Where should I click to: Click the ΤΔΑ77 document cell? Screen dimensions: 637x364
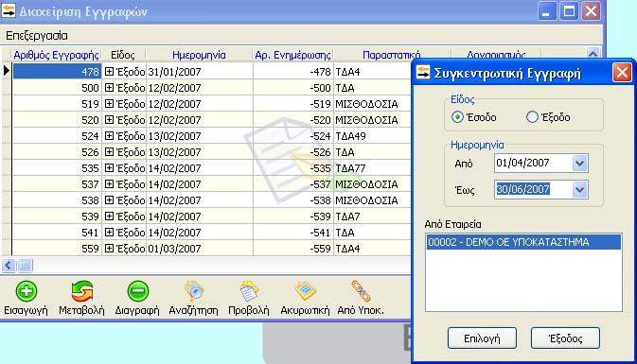pos(373,168)
